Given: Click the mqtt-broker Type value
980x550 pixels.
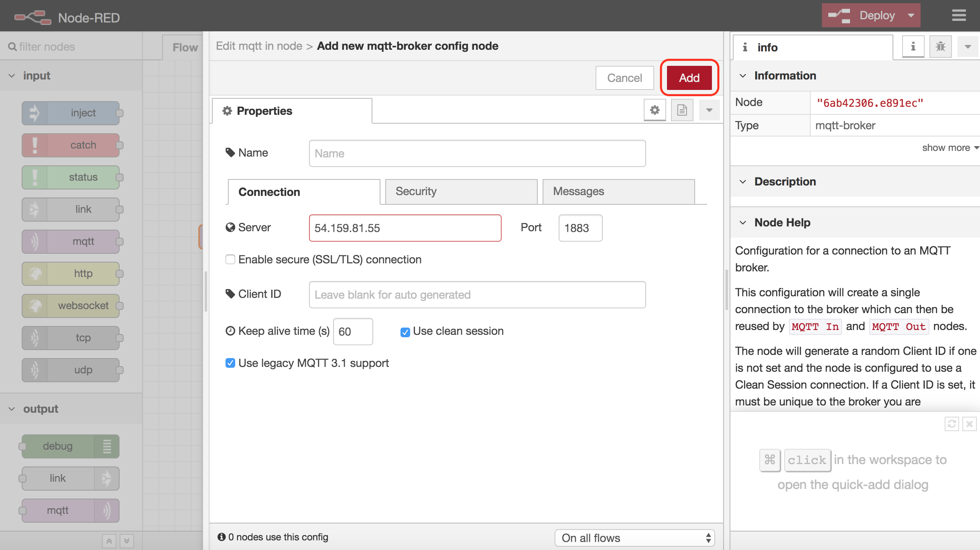Looking at the screenshot, I should coord(845,126).
